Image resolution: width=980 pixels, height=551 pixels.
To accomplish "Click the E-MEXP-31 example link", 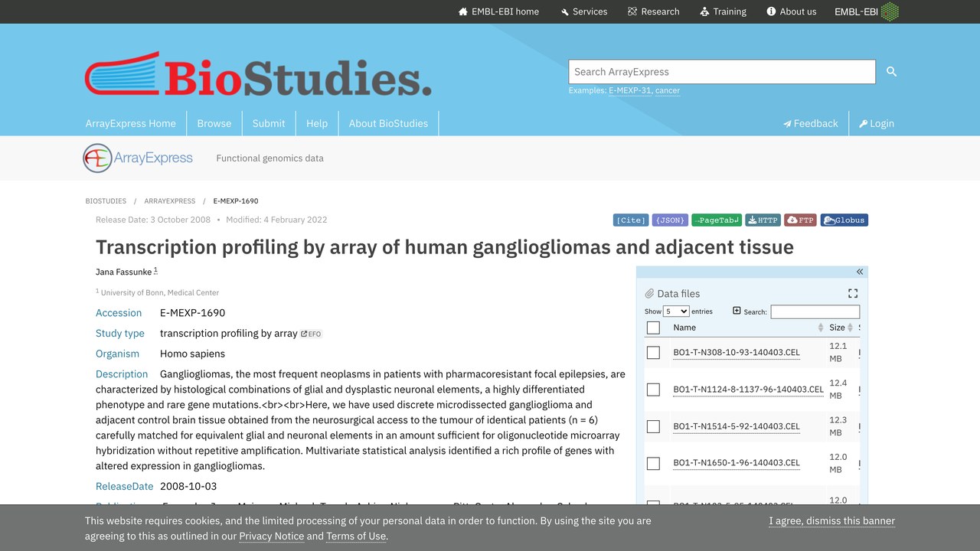I will 630,90.
